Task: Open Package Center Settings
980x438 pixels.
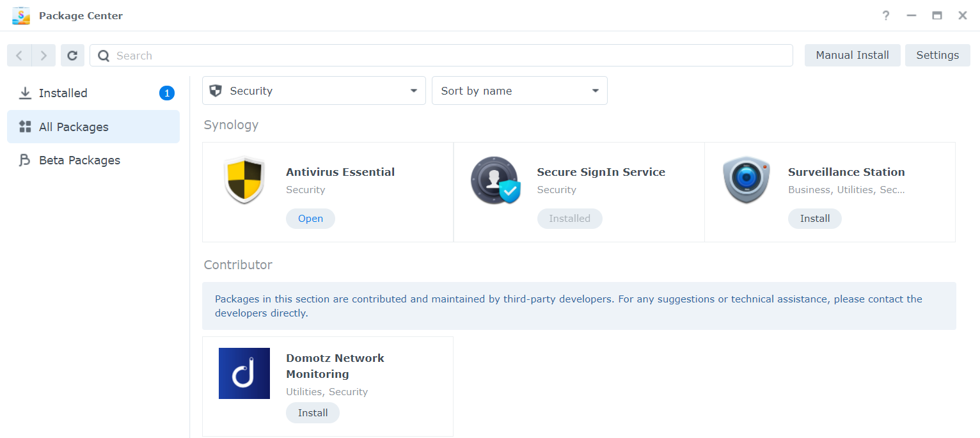Action: click(937, 56)
